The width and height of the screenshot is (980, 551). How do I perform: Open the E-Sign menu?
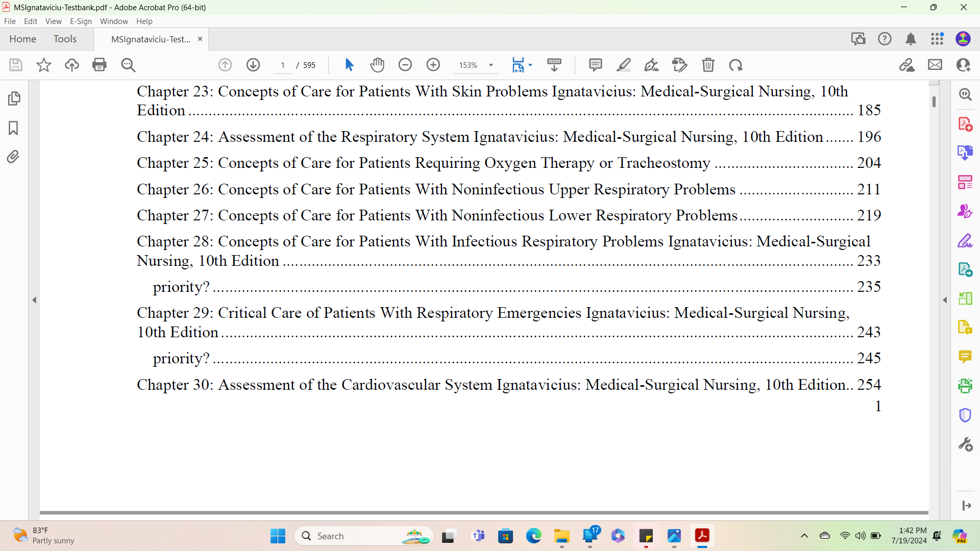click(x=81, y=21)
